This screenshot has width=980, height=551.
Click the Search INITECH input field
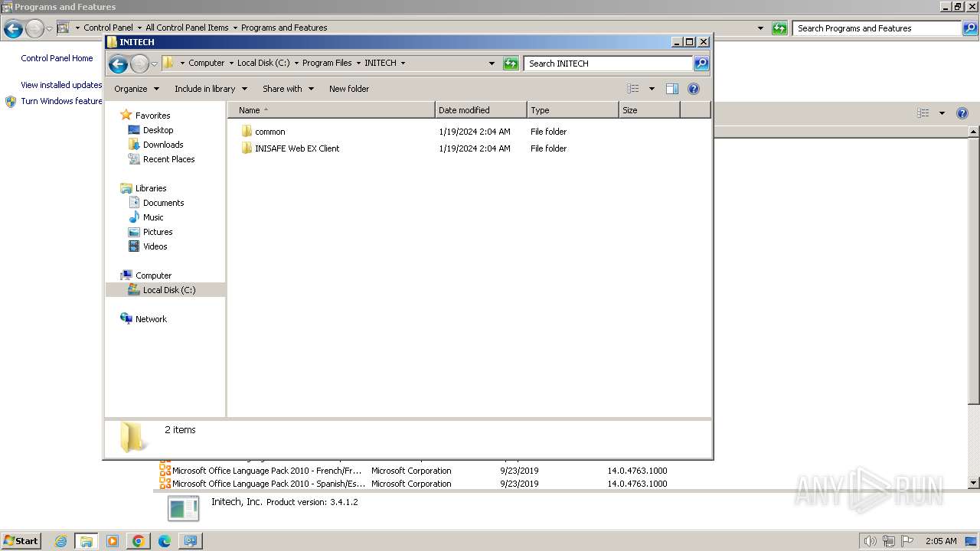609,64
